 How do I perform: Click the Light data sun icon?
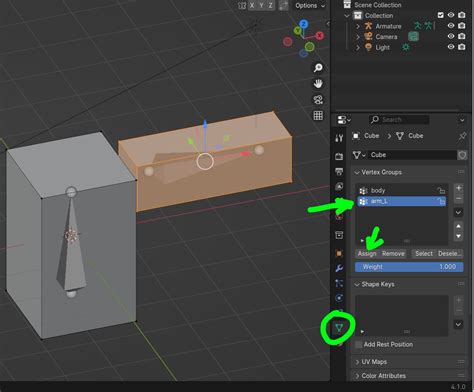click(x=405, y=47)
